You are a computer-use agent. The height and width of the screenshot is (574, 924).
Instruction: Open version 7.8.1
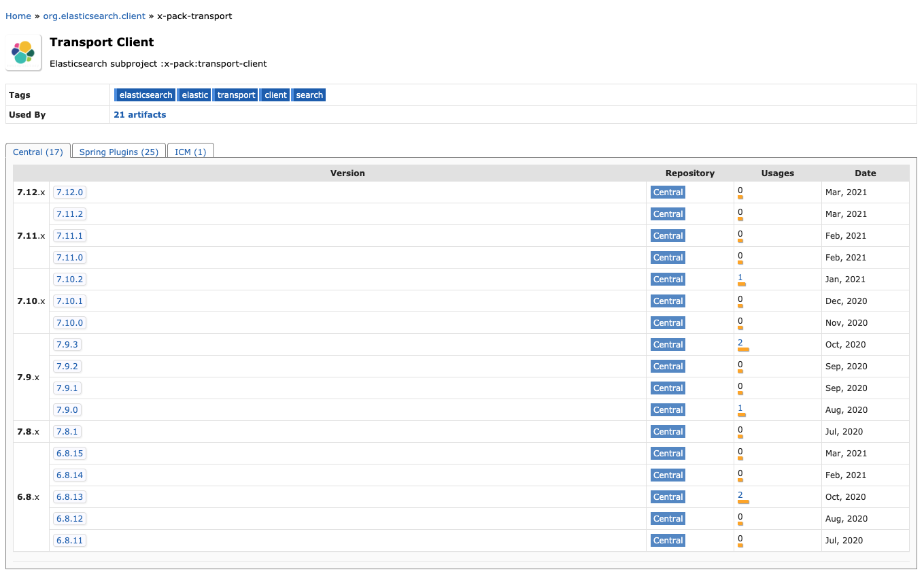pyautogui.click(x=67, y=432)
